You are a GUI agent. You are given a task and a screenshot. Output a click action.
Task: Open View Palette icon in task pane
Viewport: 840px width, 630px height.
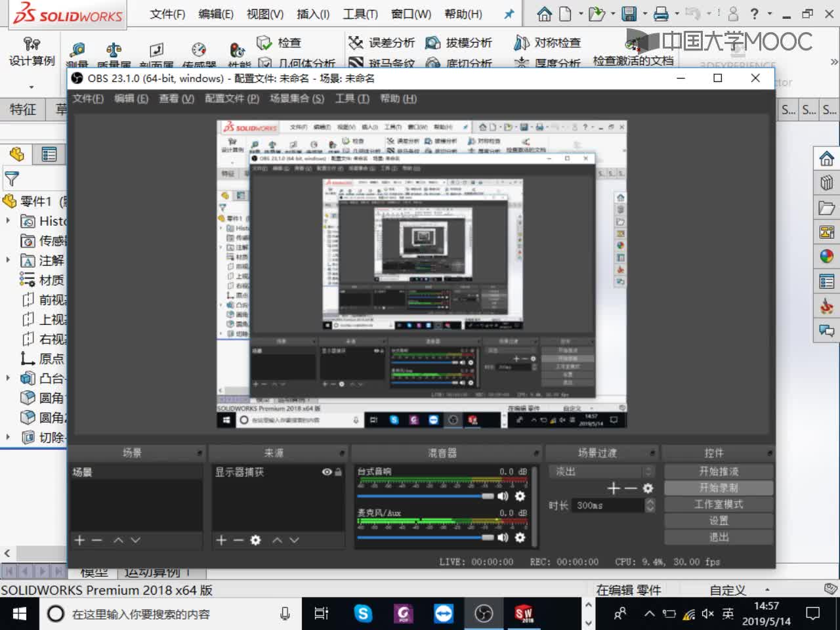pyautogui.click(x=827, y=232)
